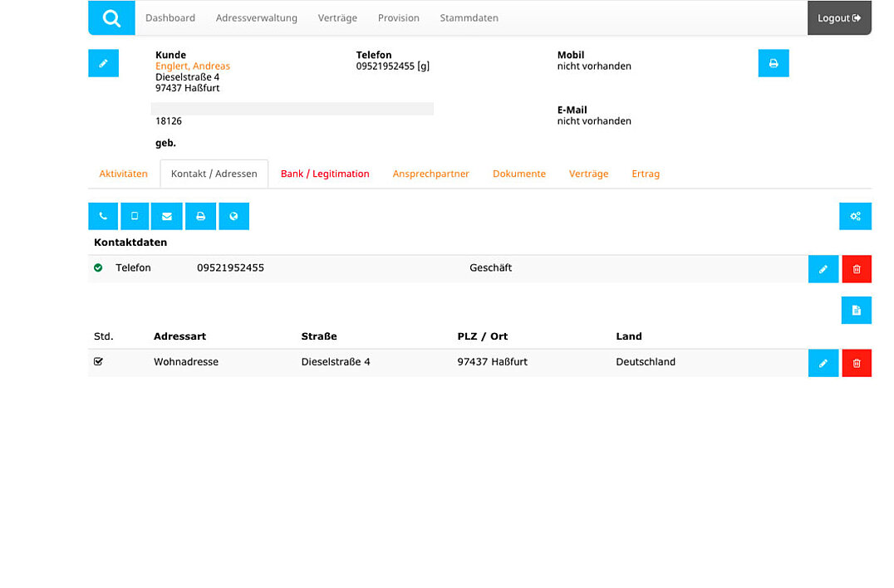Open the Verträge tab below customer details
894x588 pixels.
click(588, 174)
